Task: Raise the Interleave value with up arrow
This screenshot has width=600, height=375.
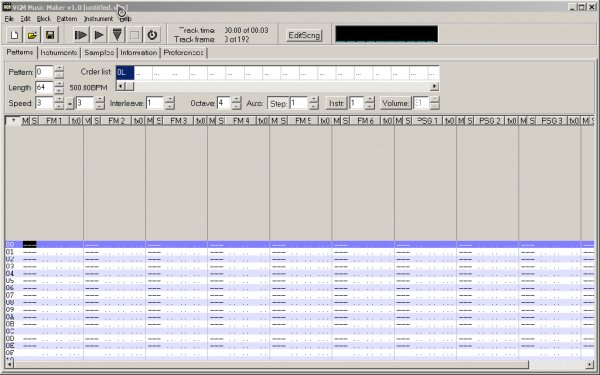Action: pos(170,99)
